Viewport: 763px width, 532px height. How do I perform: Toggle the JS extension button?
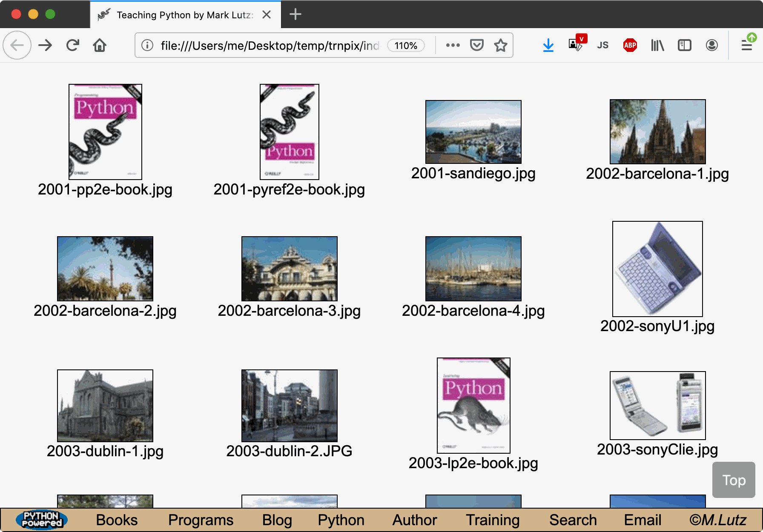[602, 45]
